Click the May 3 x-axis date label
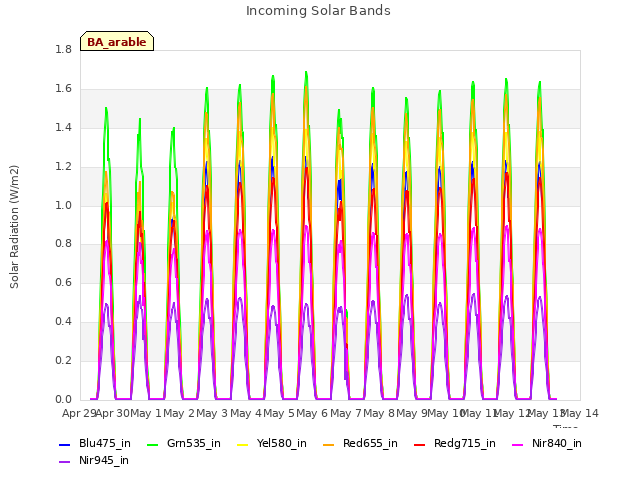The width and height of the screenshot is (640, 480). 212,413
